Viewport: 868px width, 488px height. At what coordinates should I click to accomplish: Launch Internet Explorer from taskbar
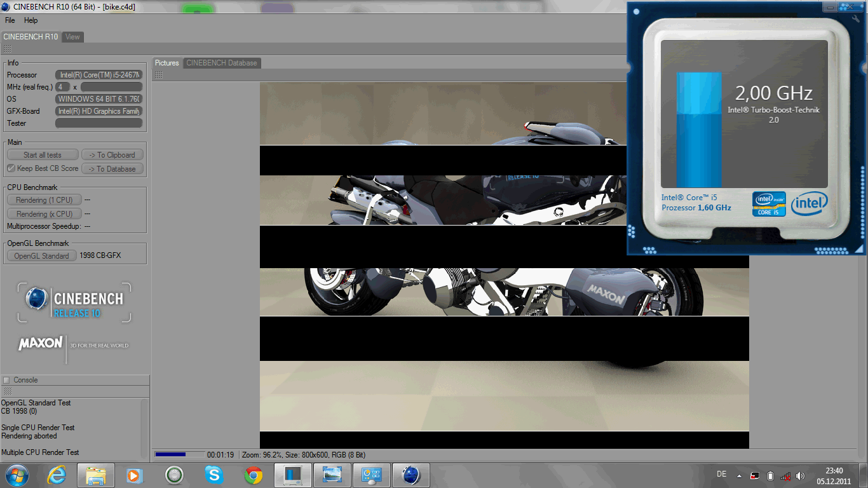coord(57,475)
